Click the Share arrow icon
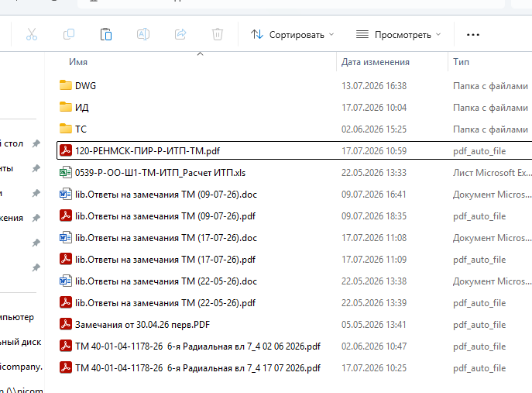The width and height of the screenshot is (532, 393). [180, 34]
